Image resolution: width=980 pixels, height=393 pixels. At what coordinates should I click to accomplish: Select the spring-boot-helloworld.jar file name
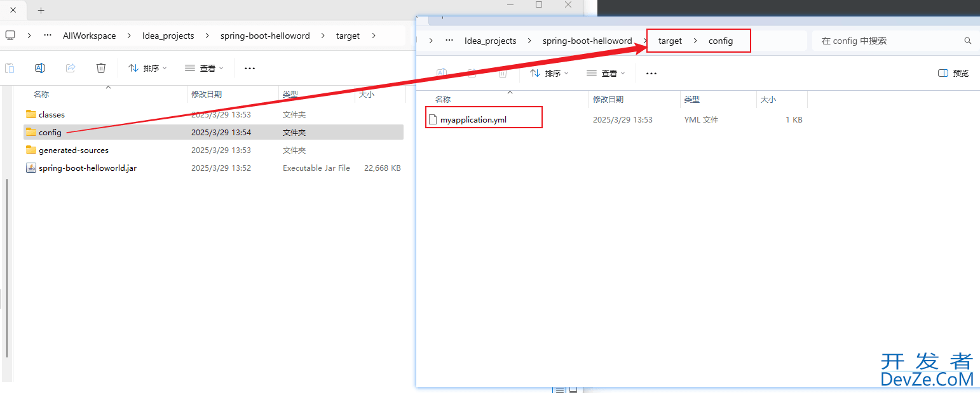point(88,168)
